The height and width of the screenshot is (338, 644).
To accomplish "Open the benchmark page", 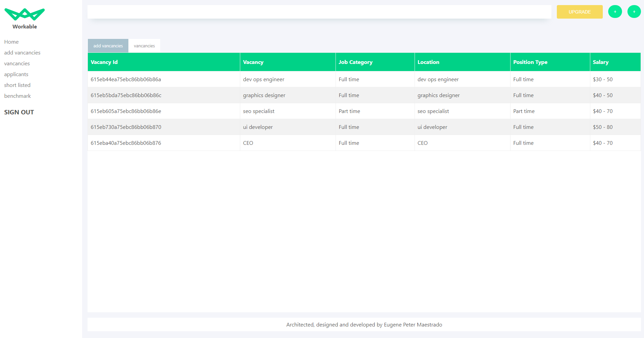I will click(x=18, y=96).
